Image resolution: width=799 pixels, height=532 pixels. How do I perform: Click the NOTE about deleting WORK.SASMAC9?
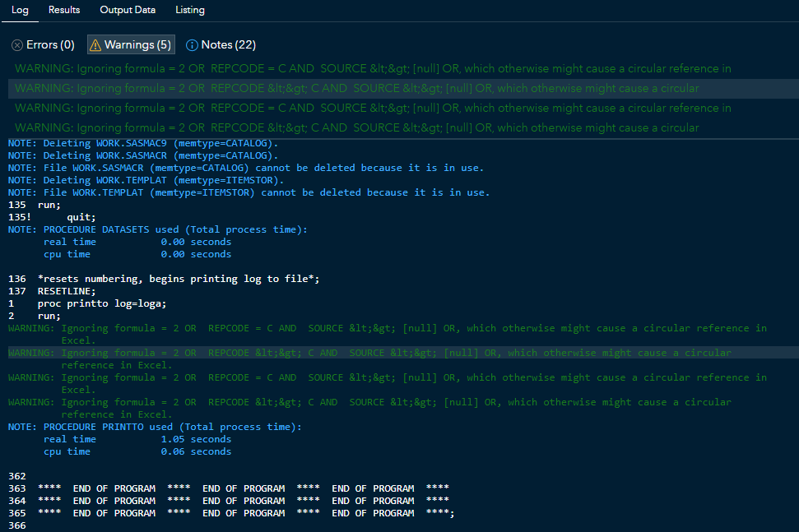point(143,143)
